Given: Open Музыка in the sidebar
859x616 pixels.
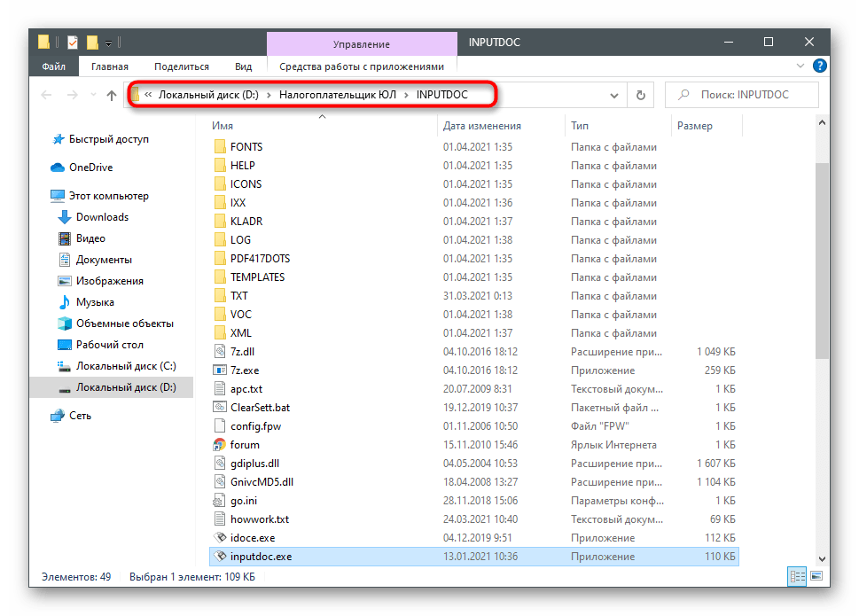Looking at the screenshot, I should click(95, 302).
